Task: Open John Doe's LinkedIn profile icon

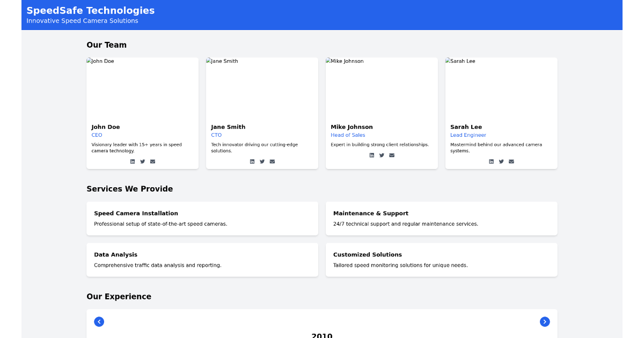Action: tap(133, 161)
